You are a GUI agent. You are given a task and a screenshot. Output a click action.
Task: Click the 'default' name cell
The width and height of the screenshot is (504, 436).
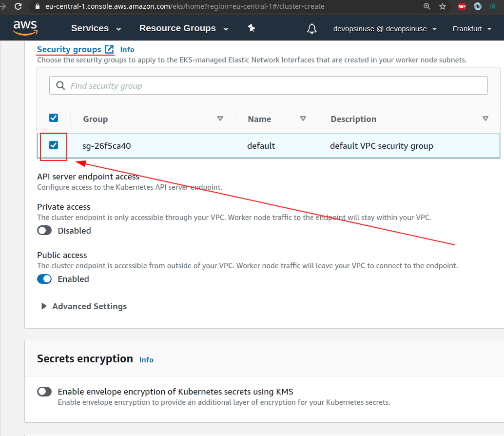click(261, 146)
